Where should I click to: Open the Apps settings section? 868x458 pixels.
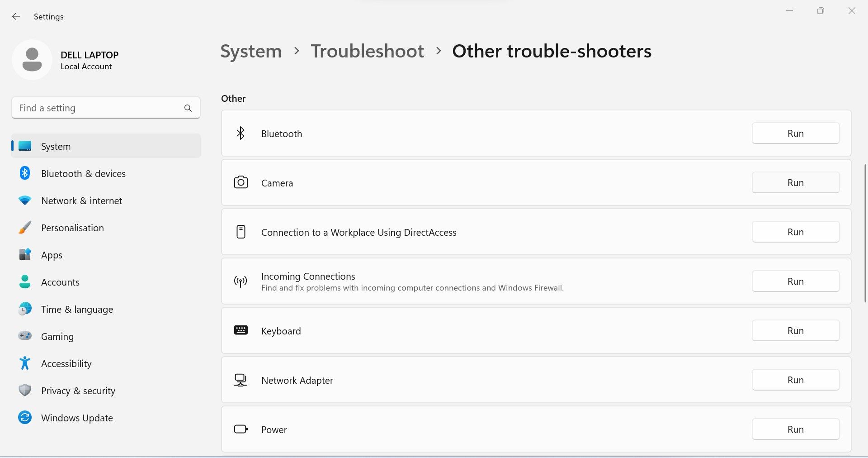pos(52,255)
